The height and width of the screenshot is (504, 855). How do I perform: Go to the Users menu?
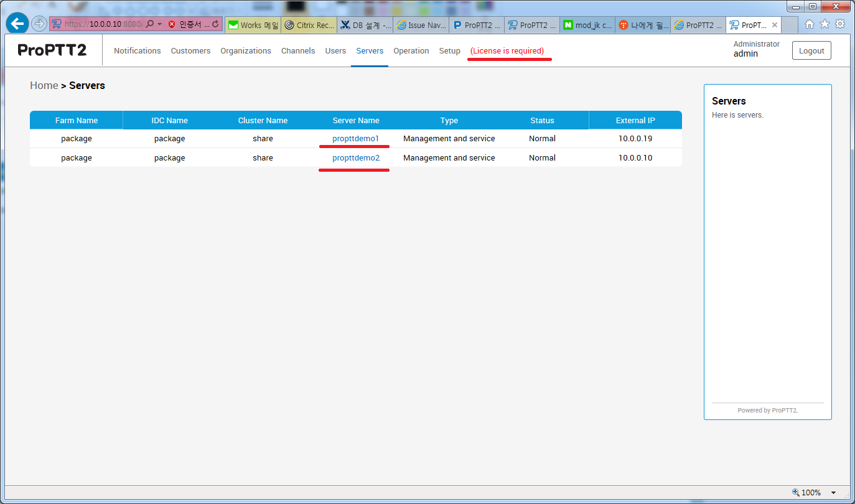(335, 51)
